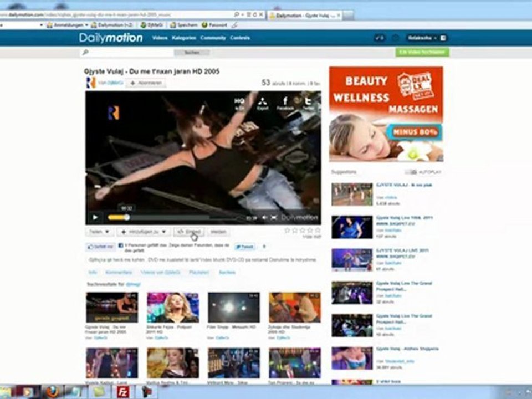The height and width of the screenshot is (399, 532).
Task: Select the Dailymotion browser tab
Action: 305,16
